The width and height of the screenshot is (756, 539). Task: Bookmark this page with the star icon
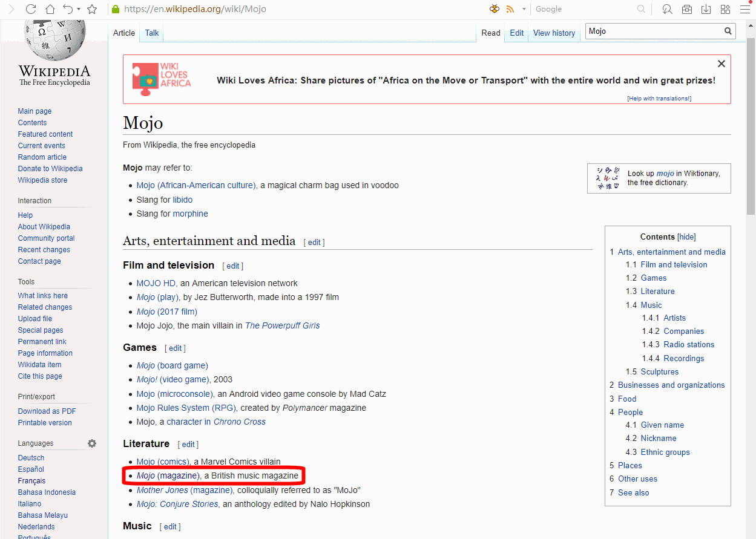(92, 9)
